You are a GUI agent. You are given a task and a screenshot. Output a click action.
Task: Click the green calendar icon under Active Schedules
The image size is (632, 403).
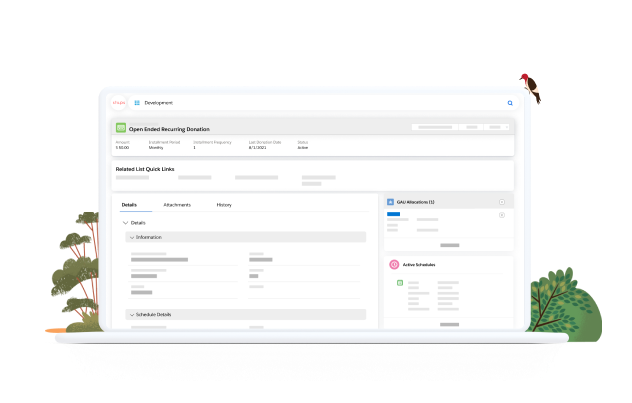(400, 283)
